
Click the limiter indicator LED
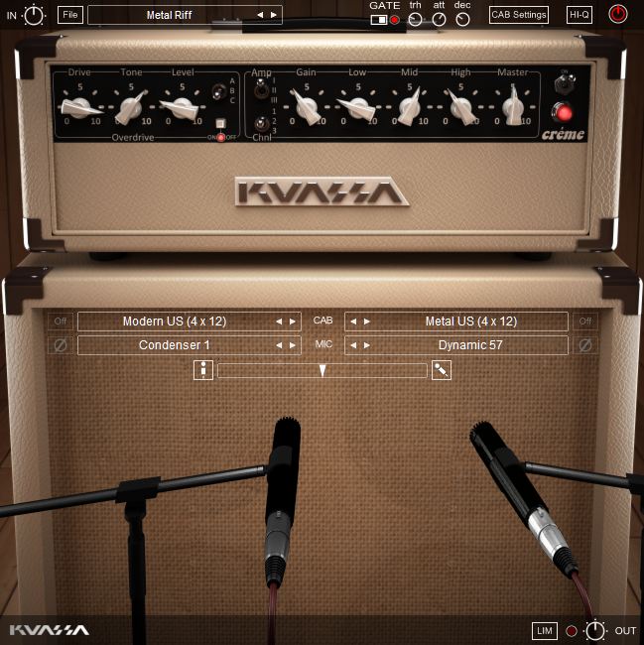[572, 630]
